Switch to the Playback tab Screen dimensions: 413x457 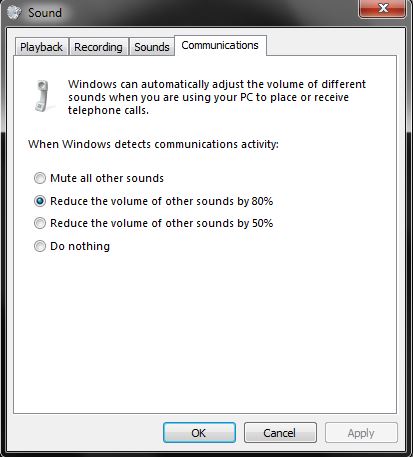coord(41,47)
